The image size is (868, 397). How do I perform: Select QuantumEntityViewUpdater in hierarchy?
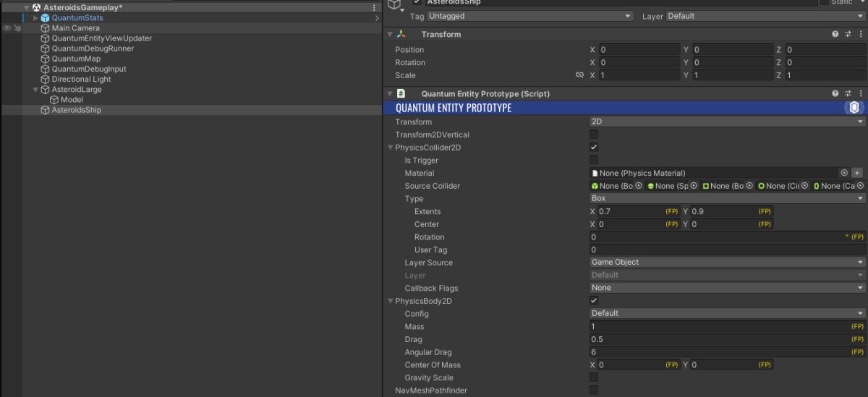tap(101, 38)
